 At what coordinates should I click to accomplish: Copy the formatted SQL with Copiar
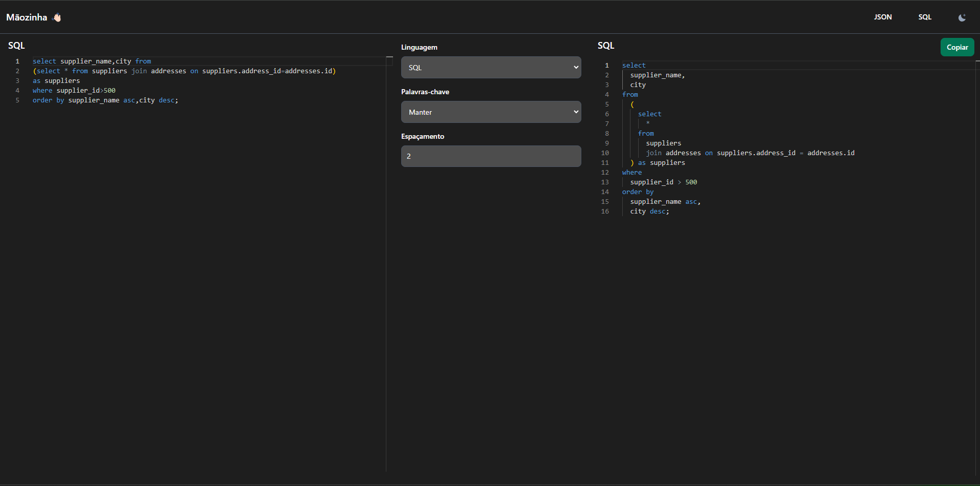pos(957,47)
